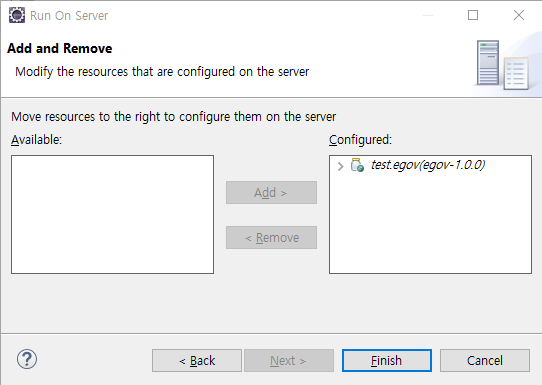Cancel the Run On Server dialog
Viewport: 542px width, 385px height.
tap(485, 360)
